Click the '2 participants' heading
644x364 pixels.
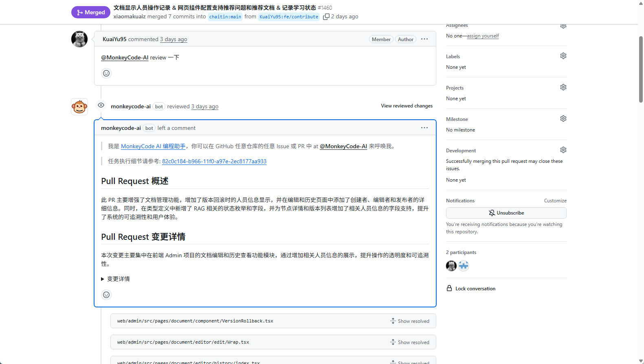point(461,252)
